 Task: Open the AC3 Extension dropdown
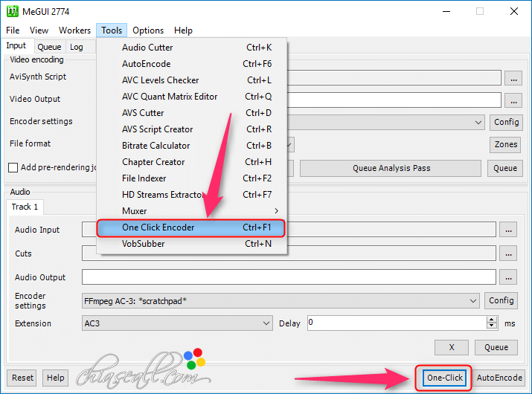point(177,323)
